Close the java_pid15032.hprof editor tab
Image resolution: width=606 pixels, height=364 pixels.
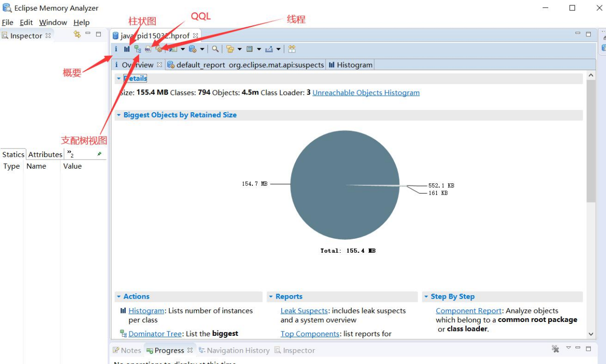[x=195, y=36]
